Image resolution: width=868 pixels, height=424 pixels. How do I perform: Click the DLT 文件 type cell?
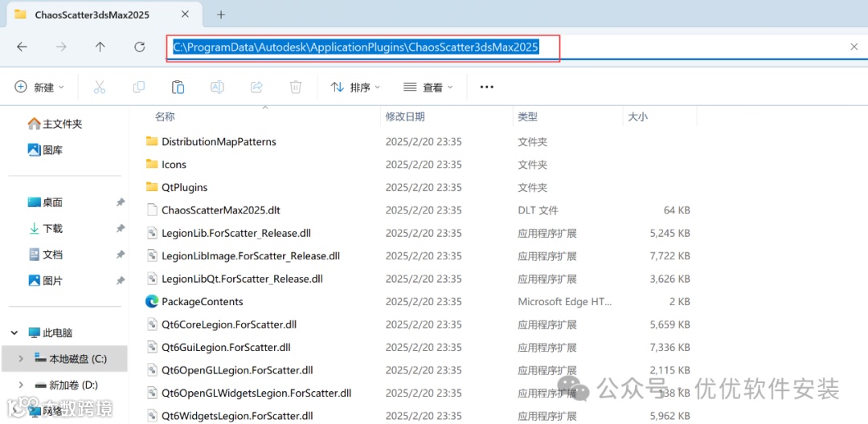[538, 210]
